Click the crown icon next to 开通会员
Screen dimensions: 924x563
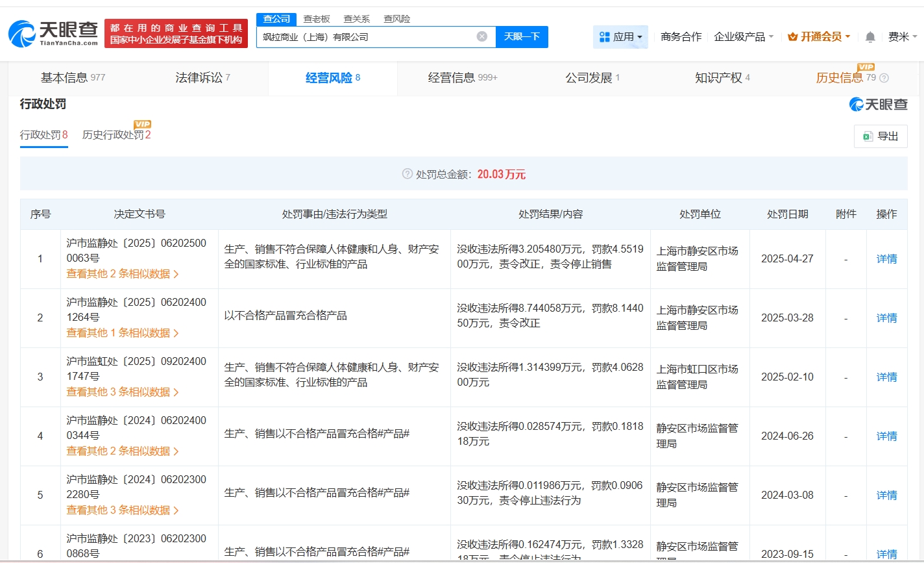point(792,37)
